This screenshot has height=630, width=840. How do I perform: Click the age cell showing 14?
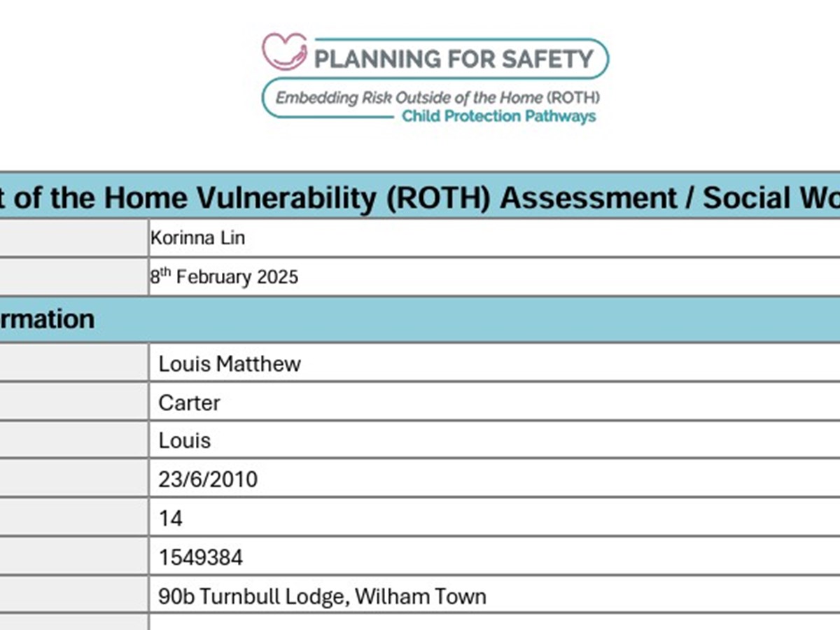[x=171, y=519]
